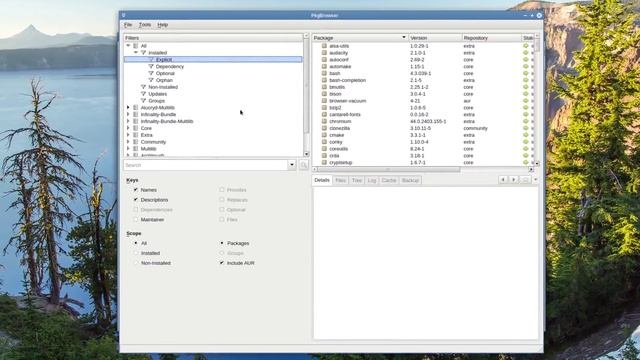Expand the Multilib repository node
This screenshot has width=640, height=360.
point(128,149)
